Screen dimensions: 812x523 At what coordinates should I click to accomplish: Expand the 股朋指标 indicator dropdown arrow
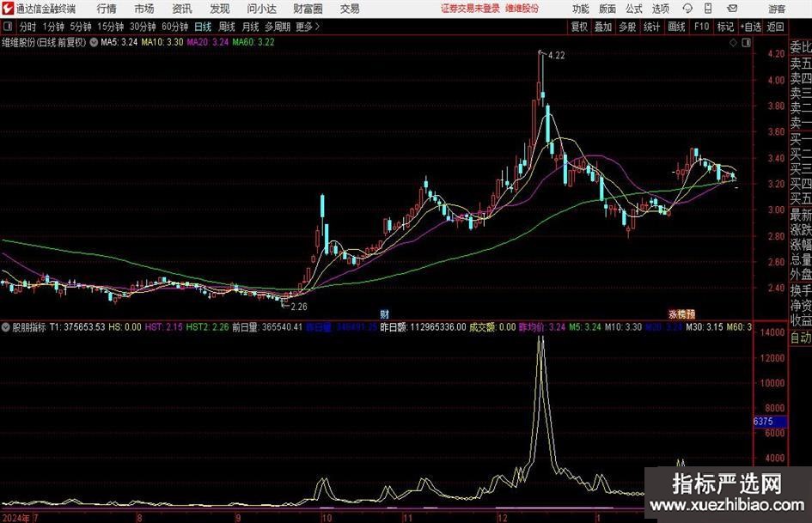6,327
